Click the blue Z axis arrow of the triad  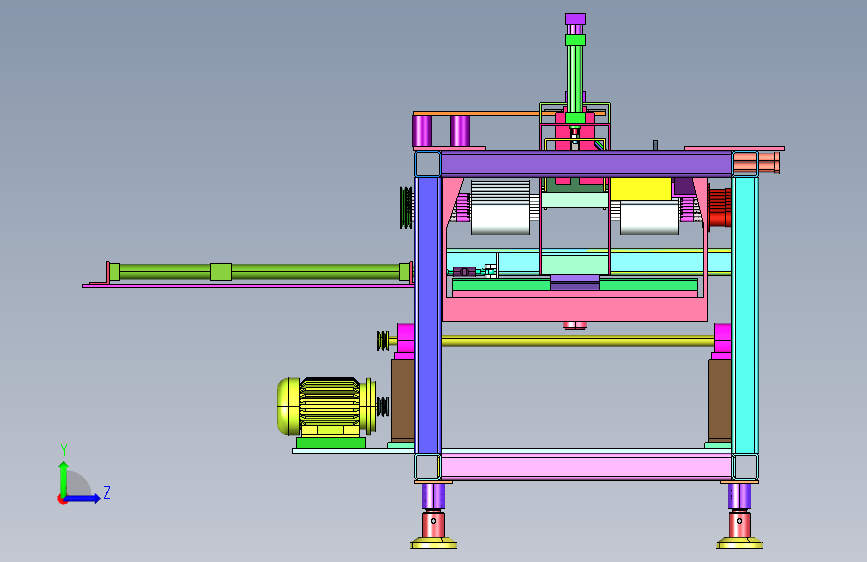[83, 498]
